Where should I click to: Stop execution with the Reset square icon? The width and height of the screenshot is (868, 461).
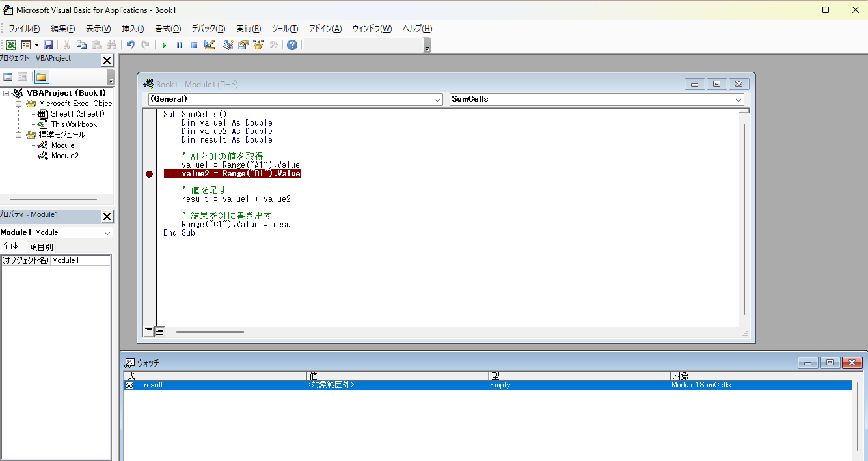tap(194, 45)
